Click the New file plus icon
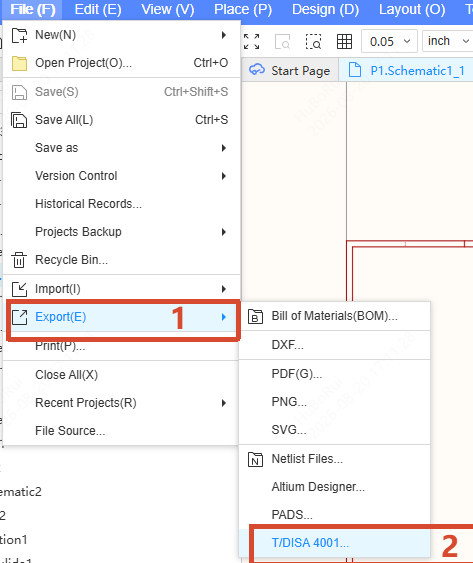Image resolution: width=473 pixels, height=563 pixels. tap(19, 35)
